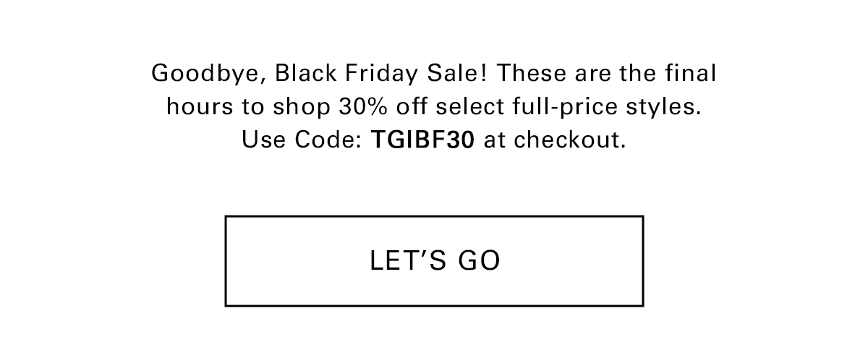Click the 'Goodbye, Black Friday Sale!' text

[x=321, y=74]
